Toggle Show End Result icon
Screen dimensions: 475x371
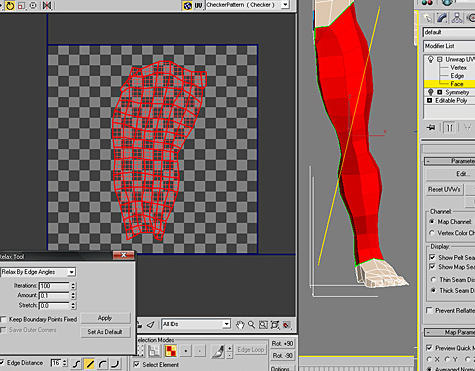pyautogui.click(x=449, y=128)
